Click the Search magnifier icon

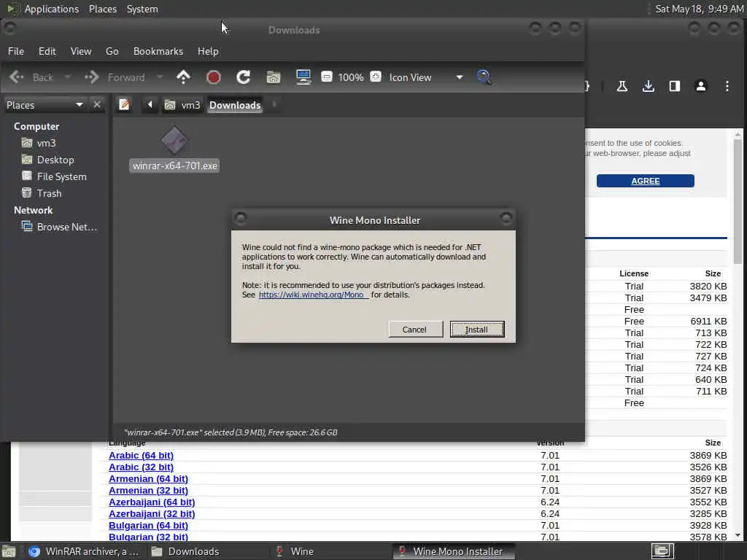484,77
